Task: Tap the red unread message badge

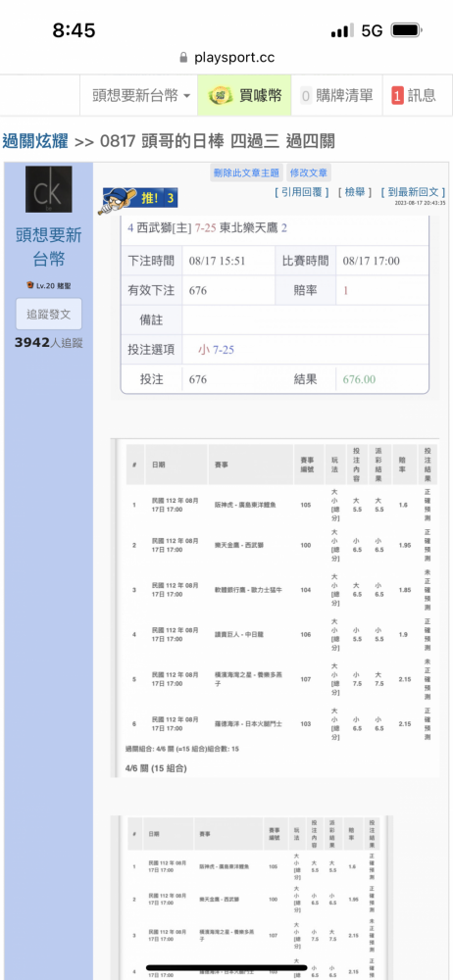Action: point(397,96)
